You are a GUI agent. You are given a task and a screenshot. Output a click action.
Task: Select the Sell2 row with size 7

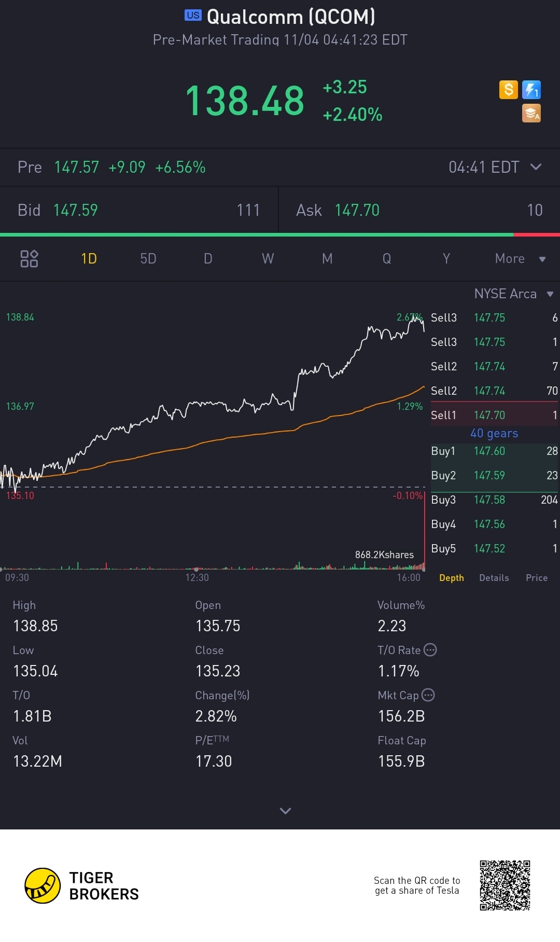pyautogui.click(x=494, y=366)
